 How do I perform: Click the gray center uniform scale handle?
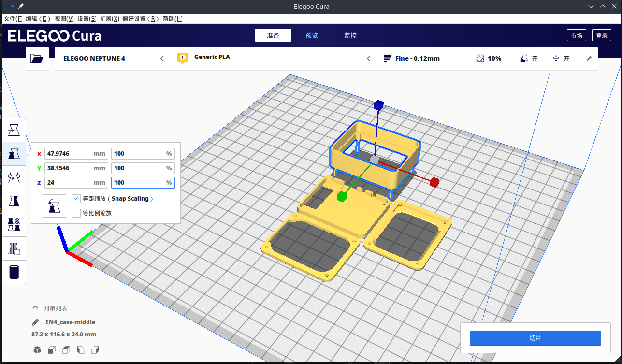[x=374, y=159]
